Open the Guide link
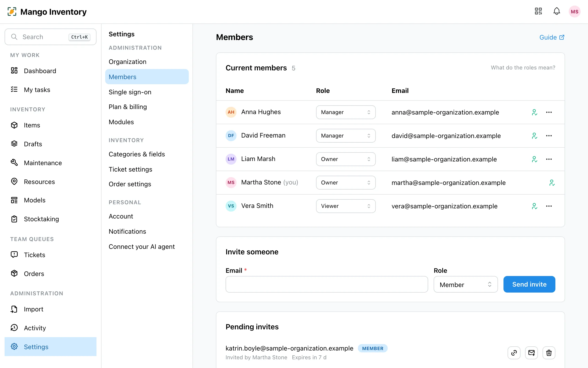The height and width of the screenshot is (368, 588). click(552, 37)
